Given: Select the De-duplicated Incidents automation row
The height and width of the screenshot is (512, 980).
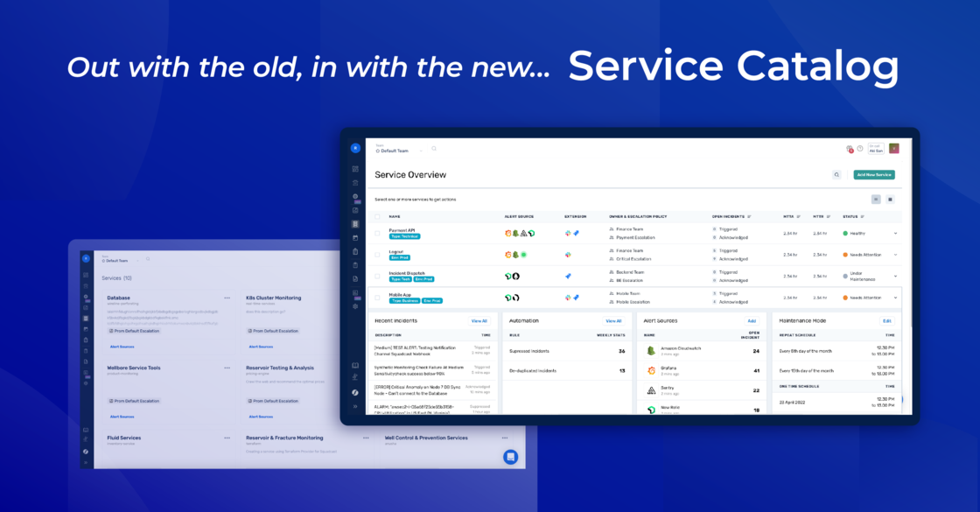Looking at the screenshot, I should (x=568, y=371).
